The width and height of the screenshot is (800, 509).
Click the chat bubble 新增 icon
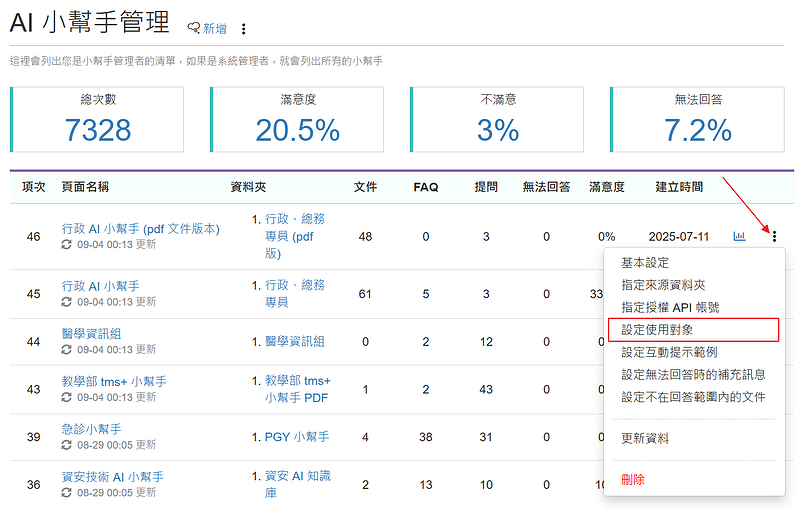point(193,28)
